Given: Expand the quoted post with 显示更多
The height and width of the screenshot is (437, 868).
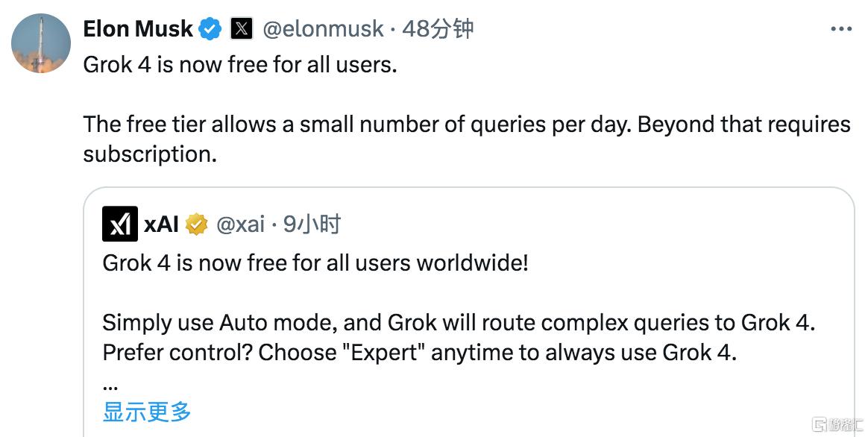Looking at the screenshot, I should [x=147, y=412].
